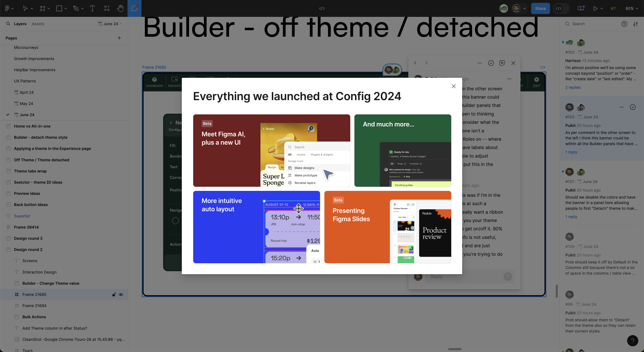Viewport: 644px width, 352px height.
Task: Open present options dropdown arrow
Action: (602, 9)
